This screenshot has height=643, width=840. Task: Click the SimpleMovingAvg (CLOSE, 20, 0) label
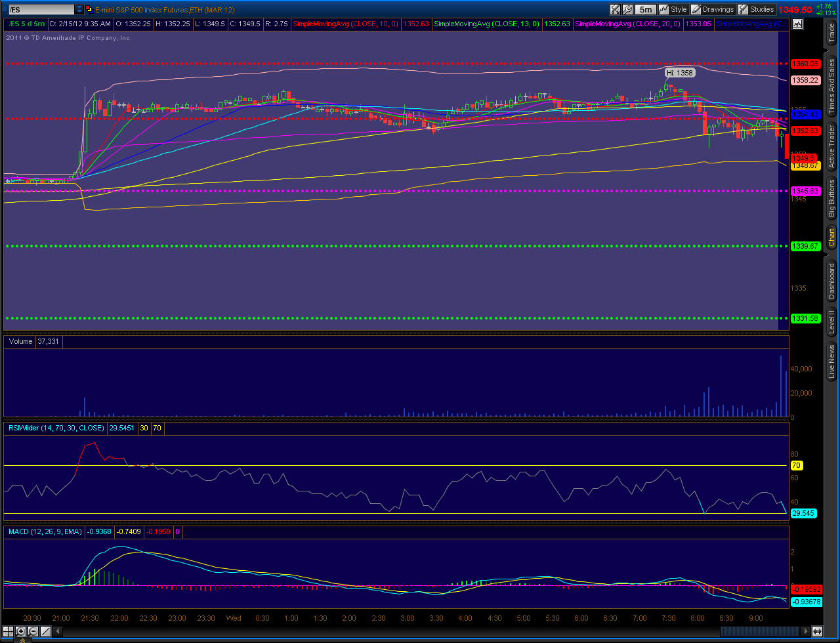[627, 24]
